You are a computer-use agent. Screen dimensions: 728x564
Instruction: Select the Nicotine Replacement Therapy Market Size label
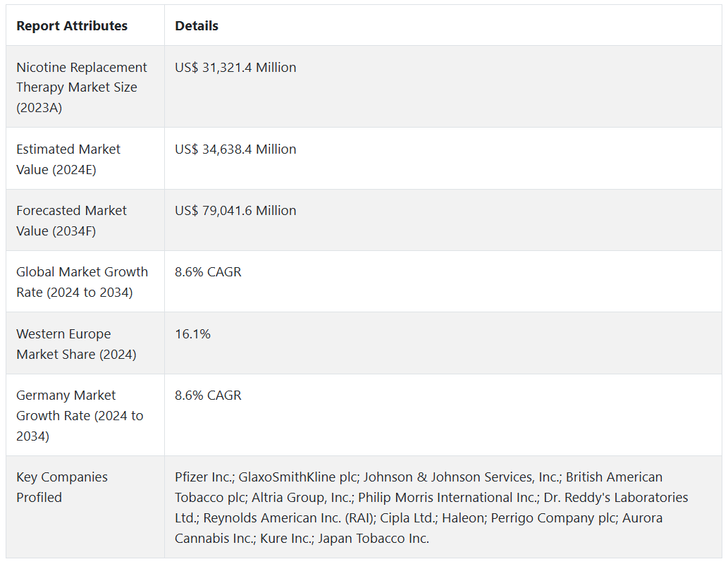tap(82, 87)
